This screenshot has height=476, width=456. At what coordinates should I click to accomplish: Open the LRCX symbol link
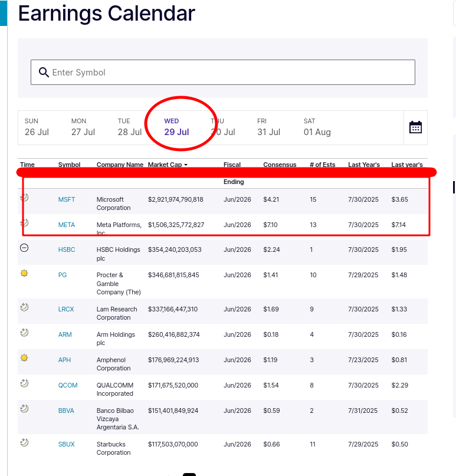66,309
